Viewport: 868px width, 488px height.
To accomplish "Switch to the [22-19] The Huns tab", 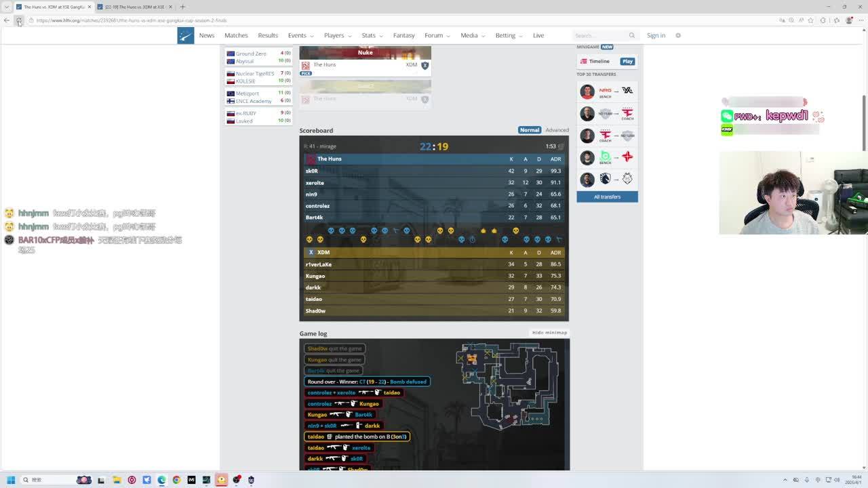I will [134, 7].
